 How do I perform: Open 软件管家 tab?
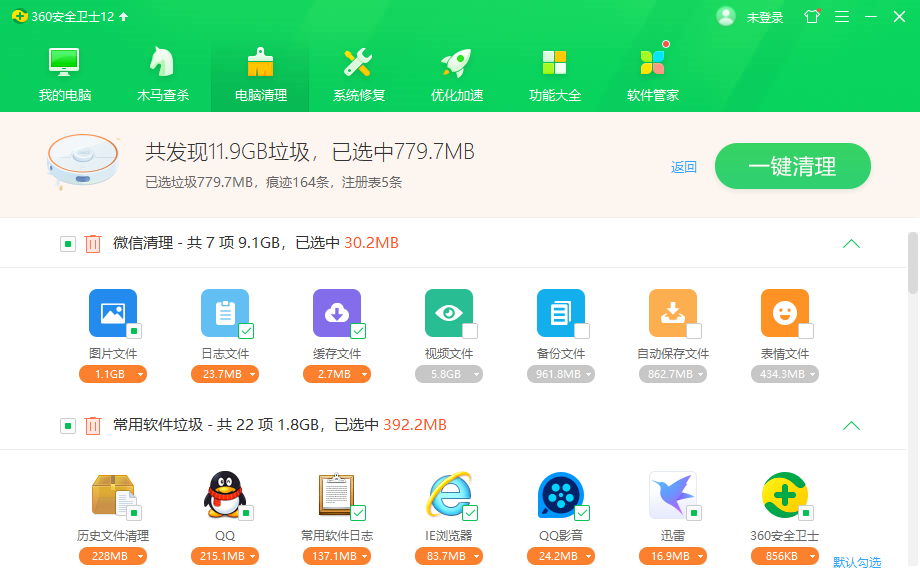click(x=652, y=74)
